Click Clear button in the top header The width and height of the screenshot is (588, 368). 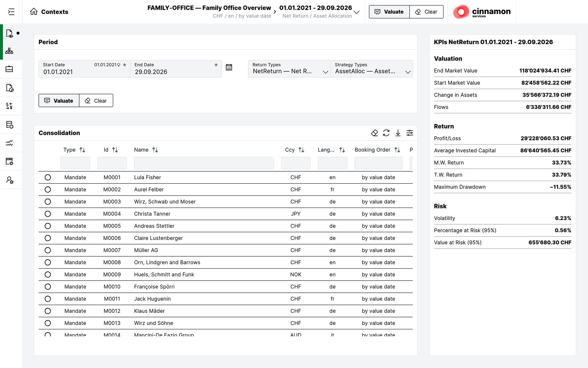point(426,12)
